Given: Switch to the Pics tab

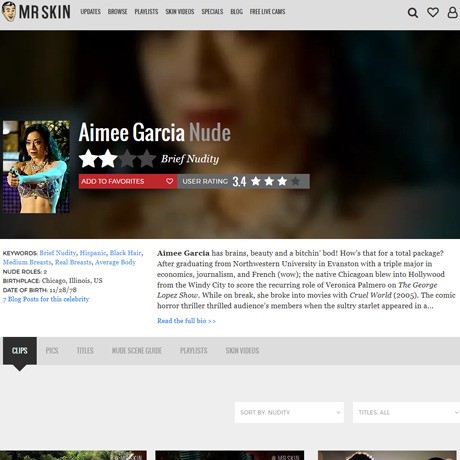Looking at the screenshot, I should [52, 351].
